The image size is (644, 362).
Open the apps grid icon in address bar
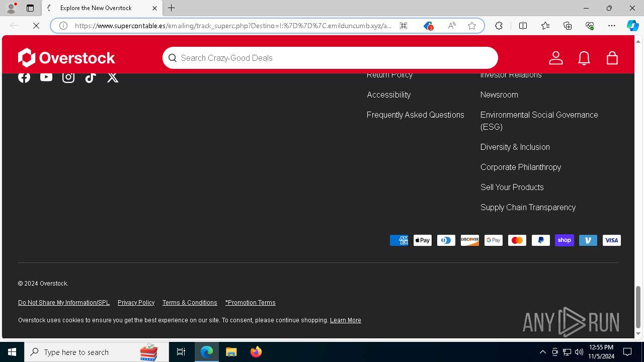point(404,26)
